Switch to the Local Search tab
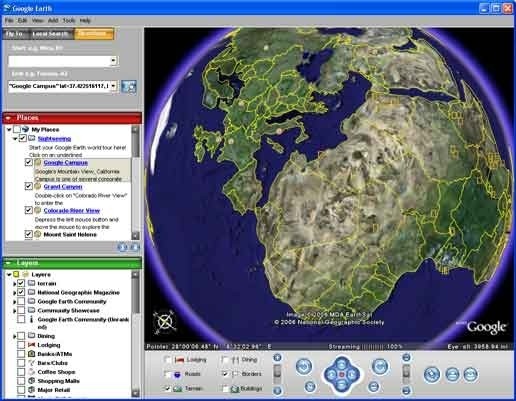Viewport: 516px width, 401px height. coord(51,34)
